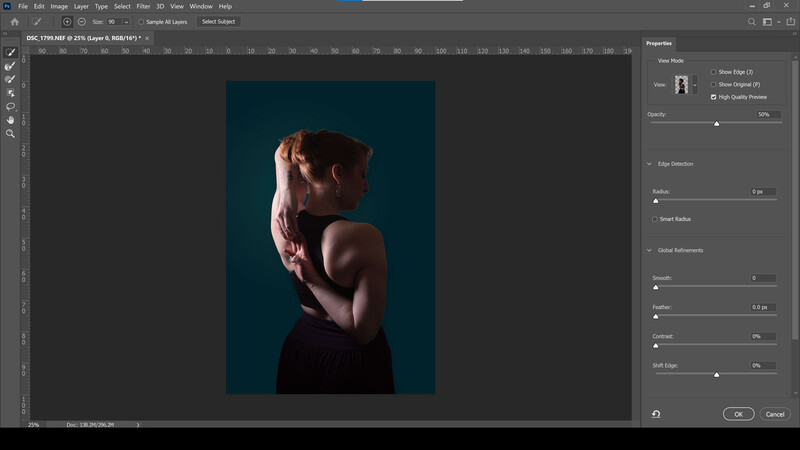Image resolution: width=800 pixels, height=450 pixels.
Task: Click the Properties panel vertical scrollbar
Action: (795, 199)
